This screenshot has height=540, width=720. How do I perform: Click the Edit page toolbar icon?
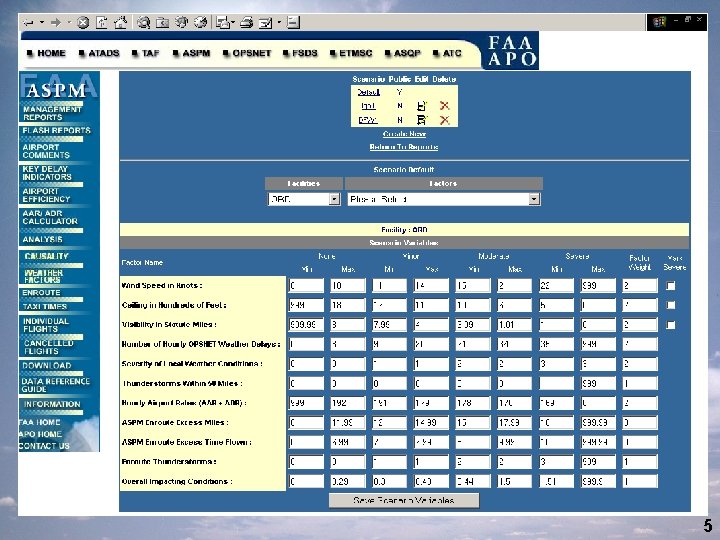tap(265, 22)
